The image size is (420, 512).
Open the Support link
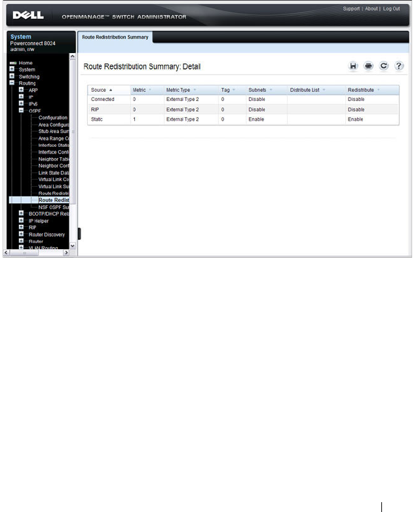[x=351, y=9]
